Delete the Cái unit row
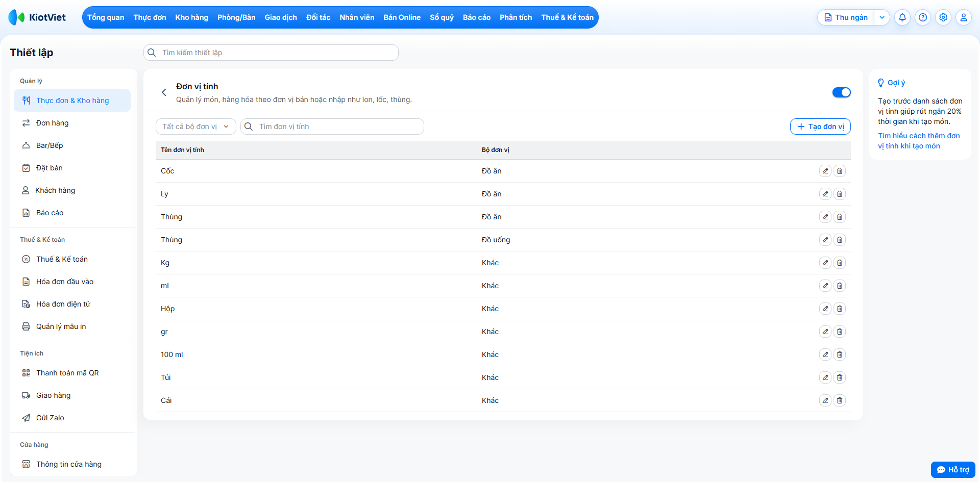The height and width of the screenshot is (482, 980). (840, 400)
